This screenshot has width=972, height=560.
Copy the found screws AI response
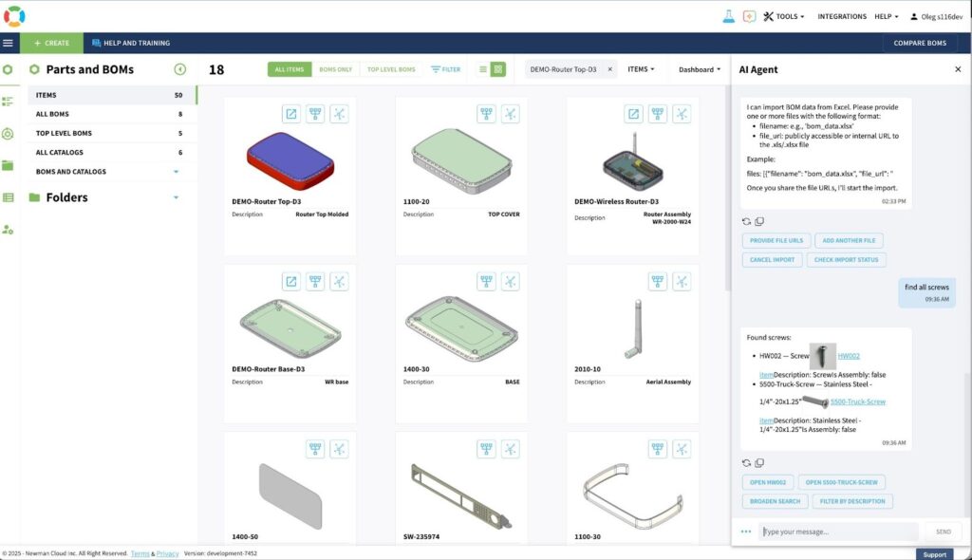(x=759, y=462)
